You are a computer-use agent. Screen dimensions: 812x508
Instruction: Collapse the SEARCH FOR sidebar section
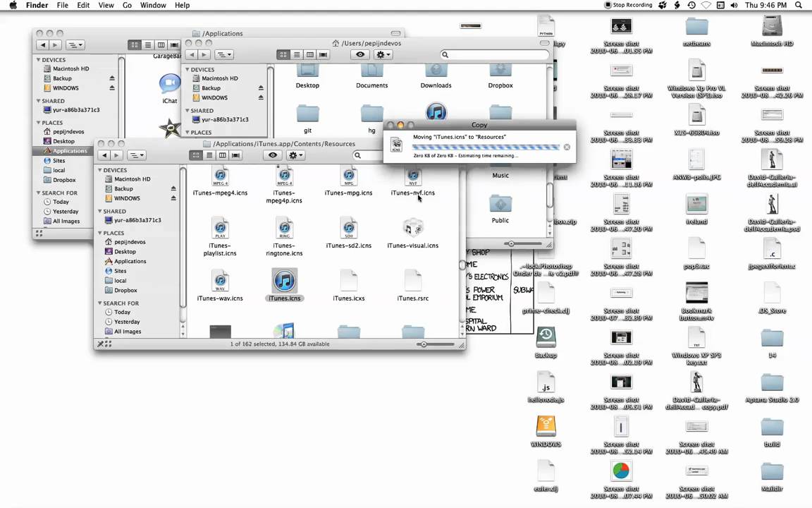99,302
